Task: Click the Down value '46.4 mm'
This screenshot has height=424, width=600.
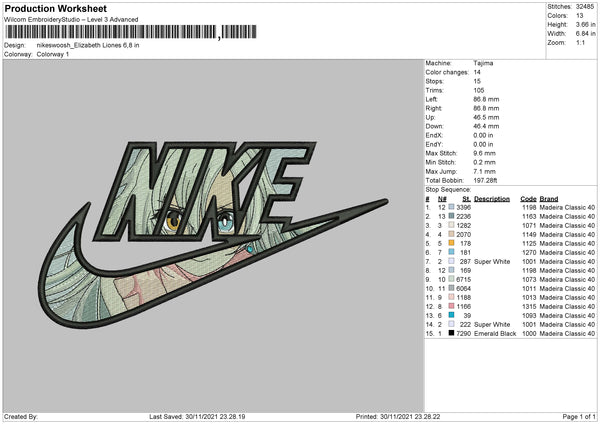Action: coord(486,126)
